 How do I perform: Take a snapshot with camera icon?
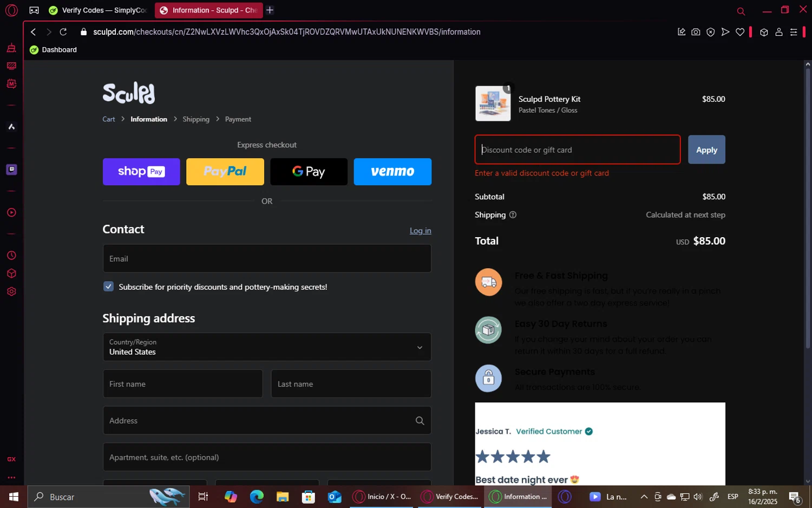coord(696,32)
